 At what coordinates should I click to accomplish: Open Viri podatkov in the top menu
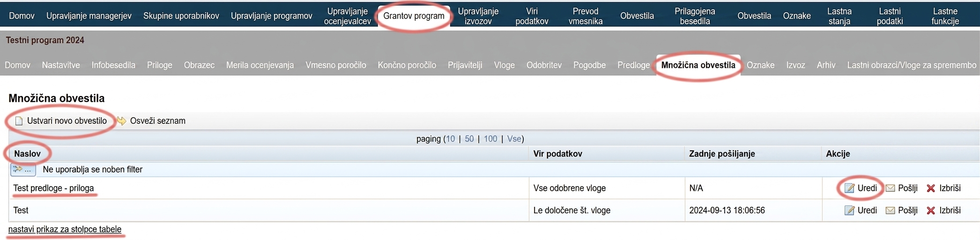[532, 16]
